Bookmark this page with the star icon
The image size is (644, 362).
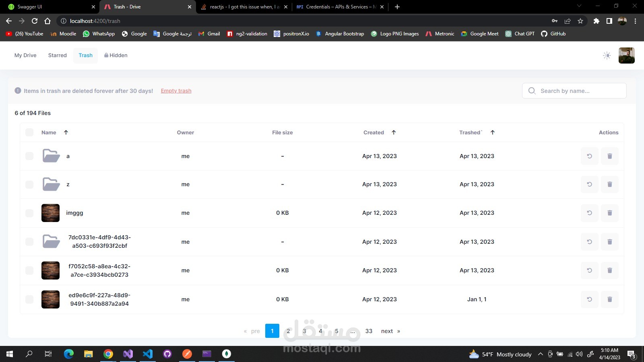coord(580,21)
